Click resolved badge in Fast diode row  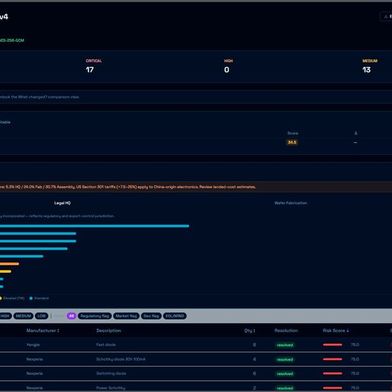[x=285, y=345]
